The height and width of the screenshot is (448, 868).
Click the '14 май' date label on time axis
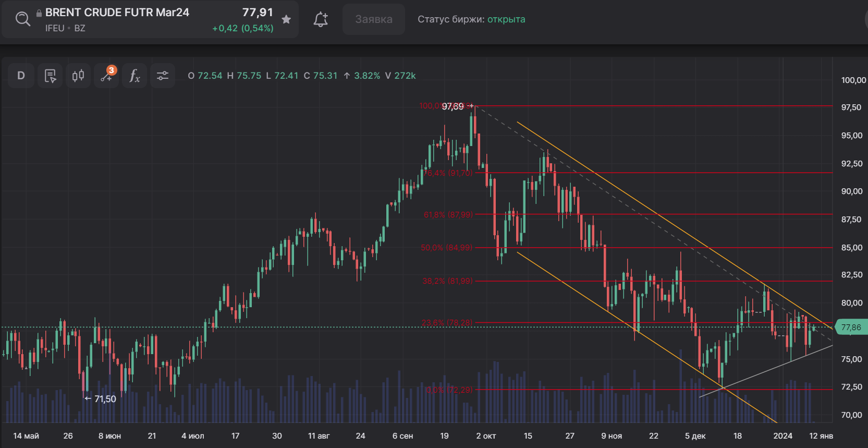26,436
